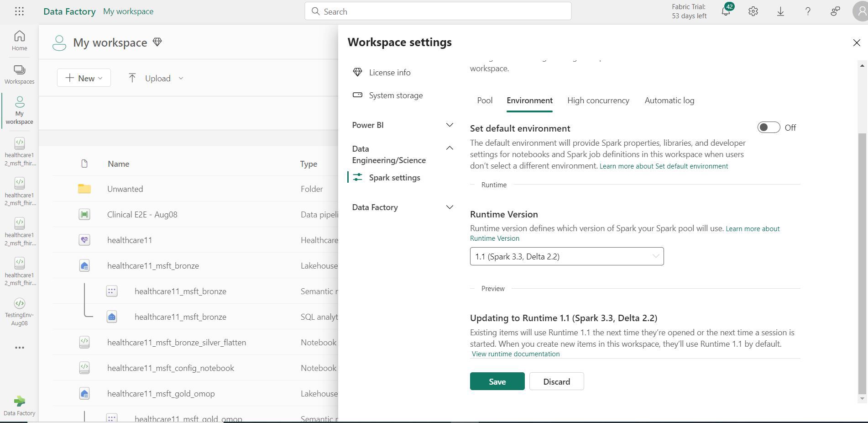Switch to the Environment tab

(x=529, y=100)
